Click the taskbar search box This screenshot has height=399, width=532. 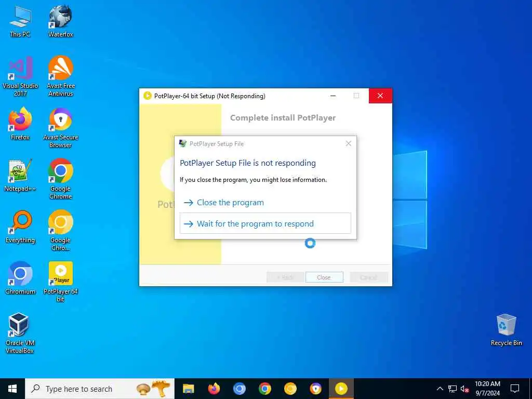pyautogui.click(x=100, y=389)
